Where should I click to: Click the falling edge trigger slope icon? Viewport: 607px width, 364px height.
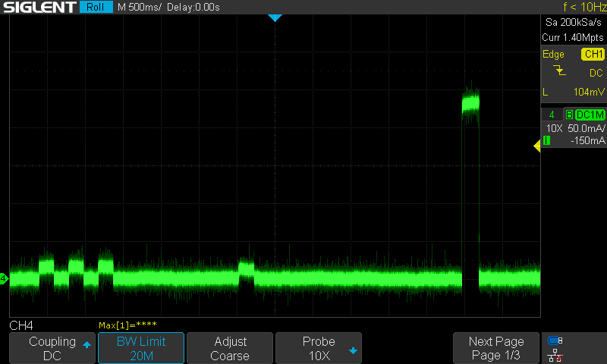click(x=560, y=72)
